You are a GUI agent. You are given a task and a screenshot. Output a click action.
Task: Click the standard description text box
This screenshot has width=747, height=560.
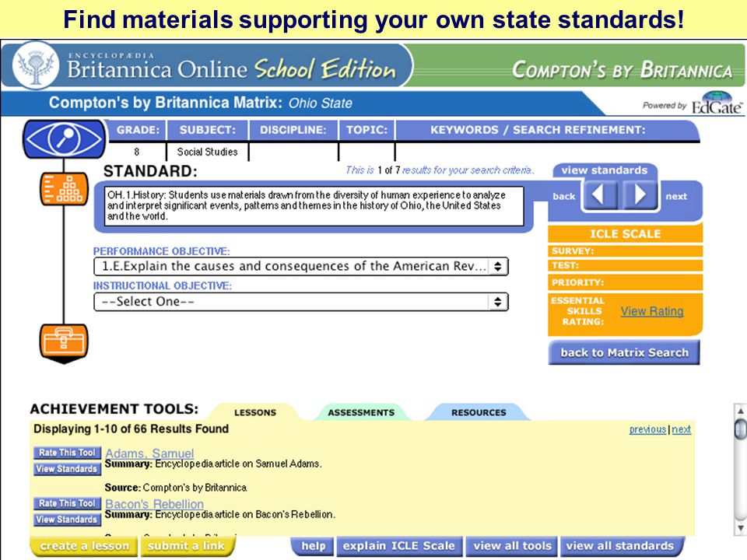coord(314,205)
